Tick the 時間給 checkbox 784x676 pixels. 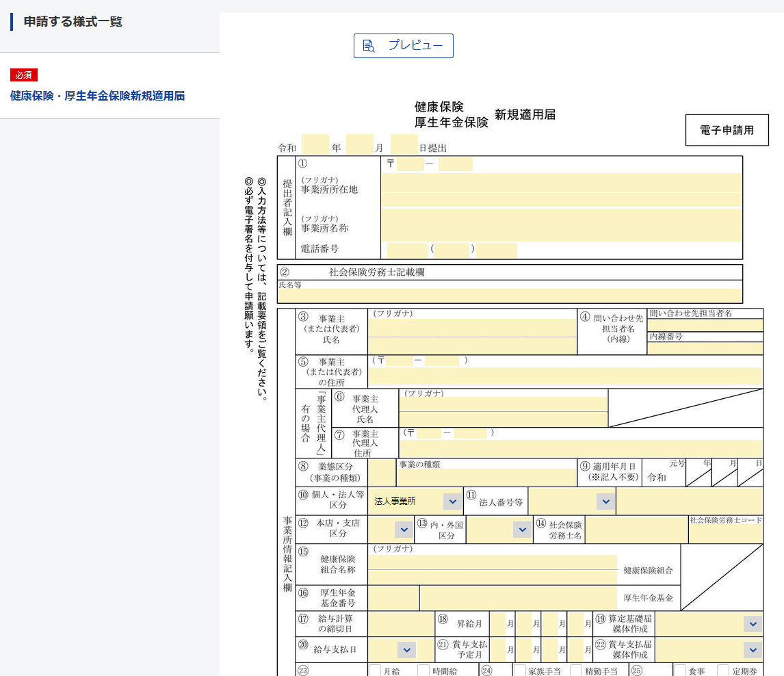tap(424, 671)
